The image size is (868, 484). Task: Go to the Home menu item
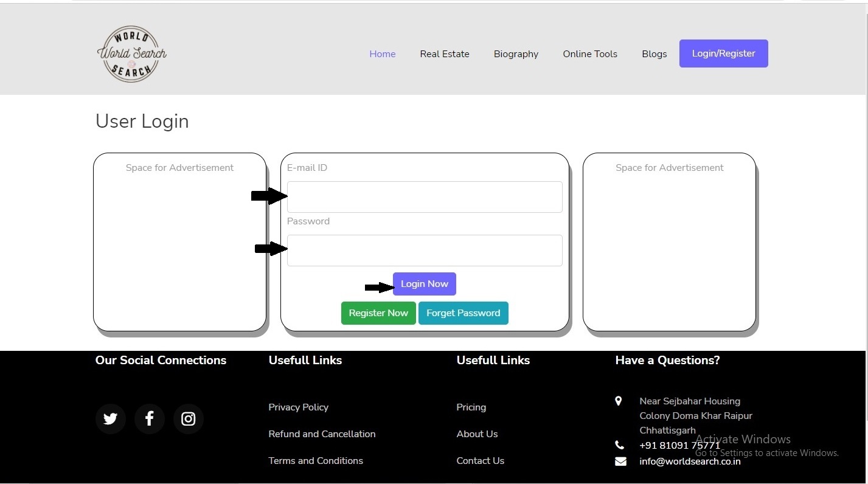point(383,54)
